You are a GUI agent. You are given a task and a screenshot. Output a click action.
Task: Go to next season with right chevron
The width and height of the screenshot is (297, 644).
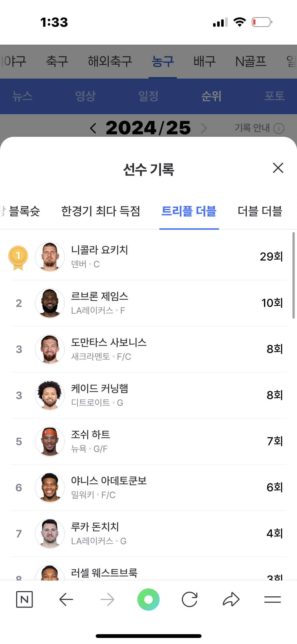[x=204, y=128]
